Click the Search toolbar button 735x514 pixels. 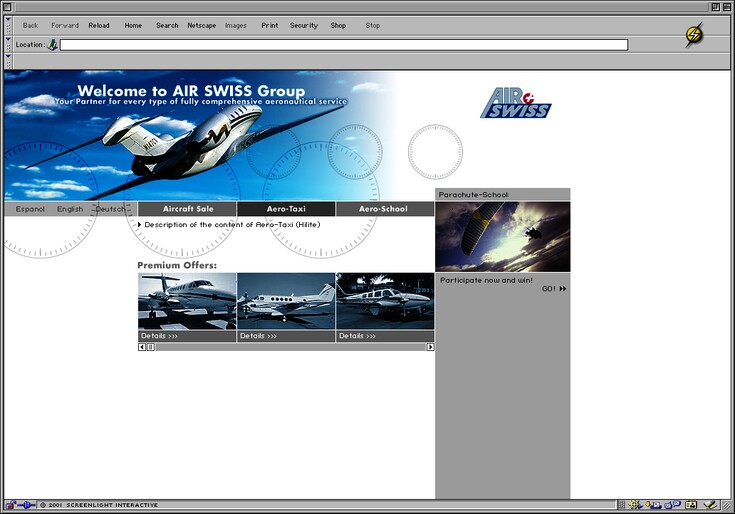tap(167, 25)
